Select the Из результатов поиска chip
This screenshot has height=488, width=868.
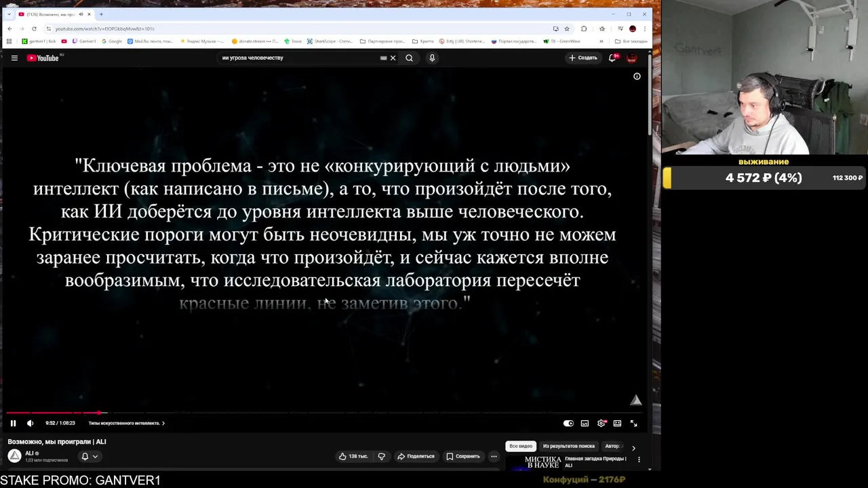click(568, 446)
